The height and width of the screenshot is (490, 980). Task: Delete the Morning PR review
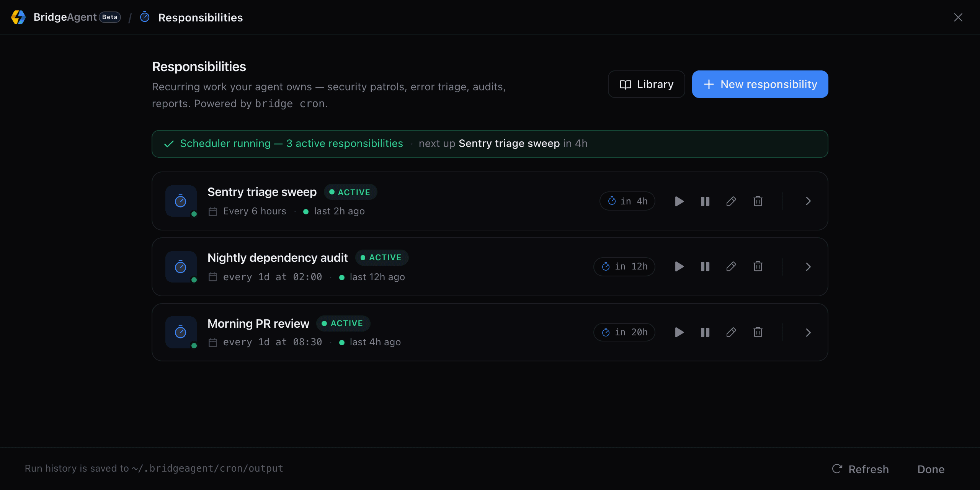click(758, 332)
